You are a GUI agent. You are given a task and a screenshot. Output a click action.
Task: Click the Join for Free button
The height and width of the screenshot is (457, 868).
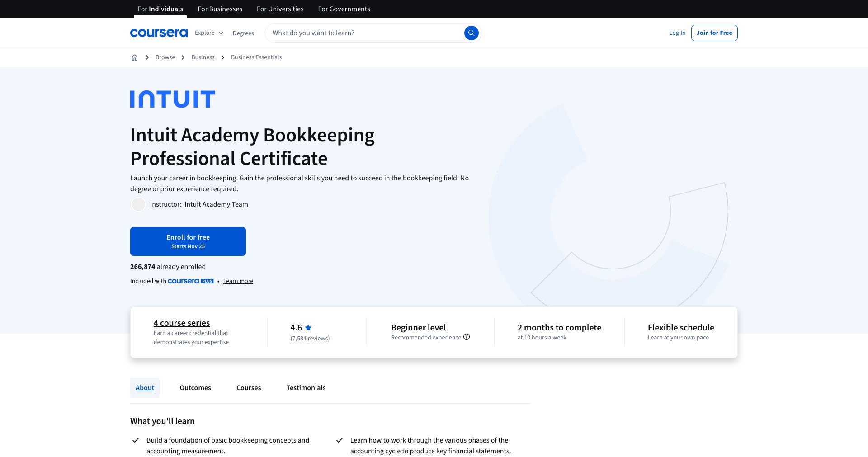click(x=714, y=33)
